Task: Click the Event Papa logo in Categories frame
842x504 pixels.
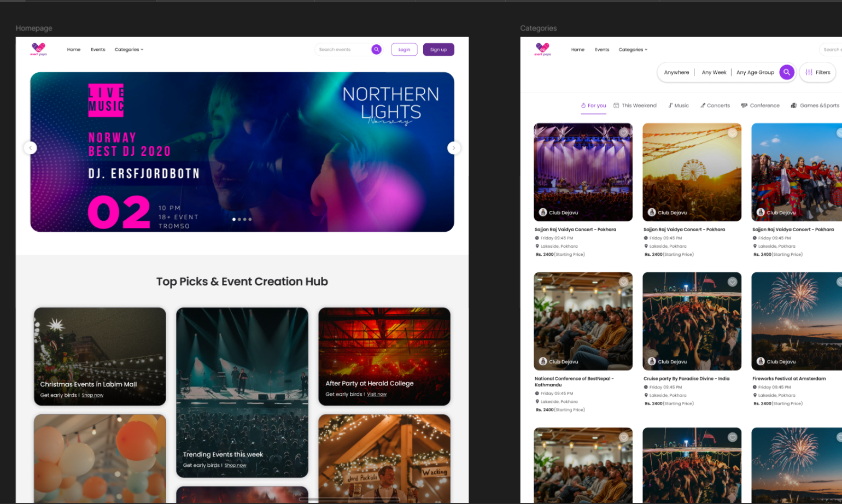Action: 542,49
